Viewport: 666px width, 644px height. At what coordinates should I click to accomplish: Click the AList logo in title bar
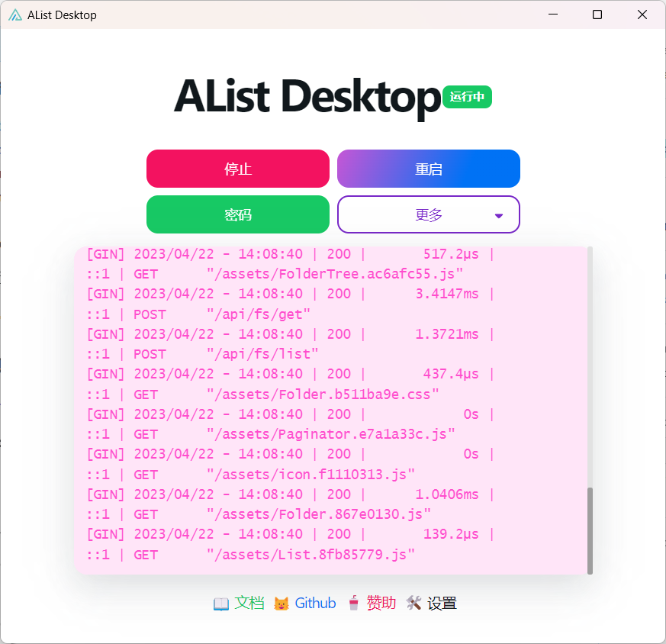tap(14, 14)
